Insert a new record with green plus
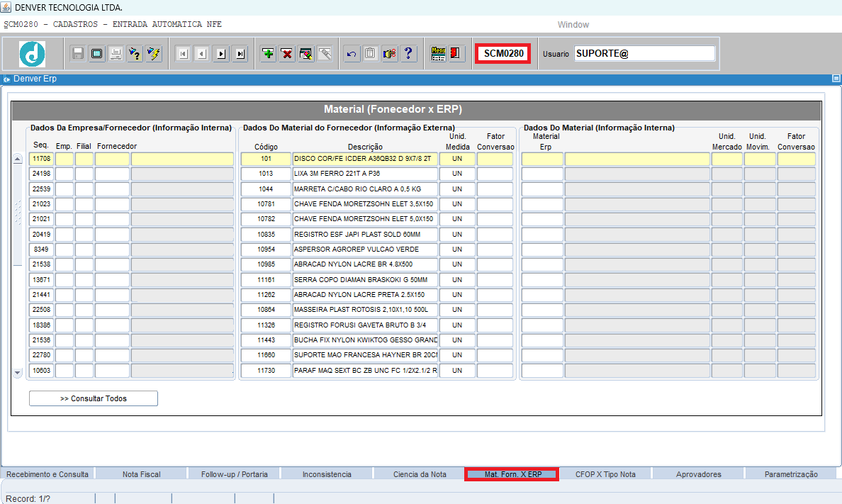Screen dimensions: 842x504 click(x=268, y=54)
